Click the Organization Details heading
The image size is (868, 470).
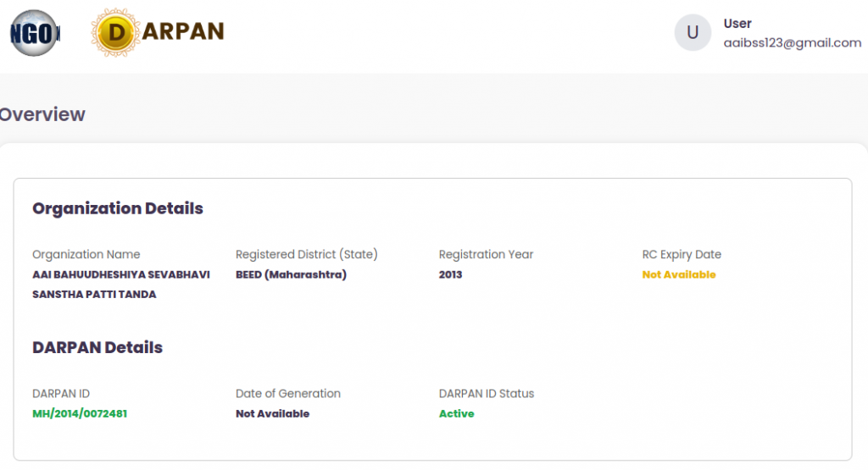click(x=118, y=208)
